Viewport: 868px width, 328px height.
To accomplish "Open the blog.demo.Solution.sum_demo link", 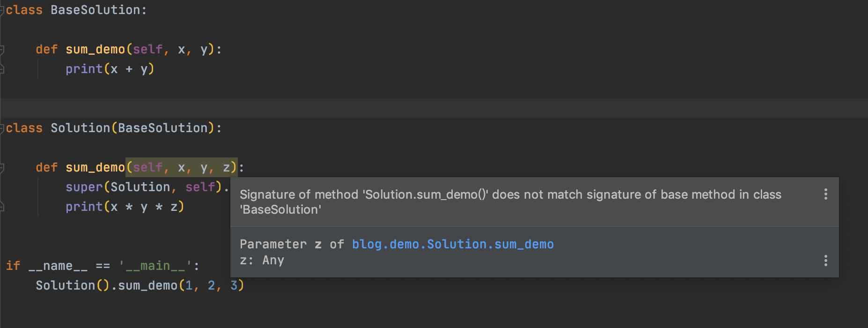I will [x=452, y=244].
